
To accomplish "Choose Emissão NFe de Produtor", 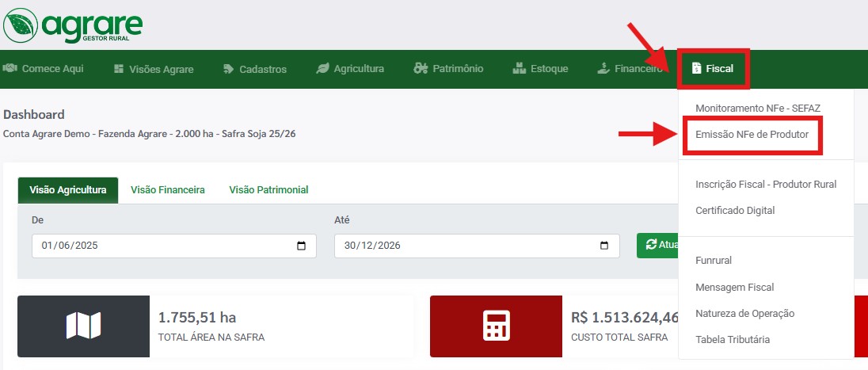I will coord(752,135).
